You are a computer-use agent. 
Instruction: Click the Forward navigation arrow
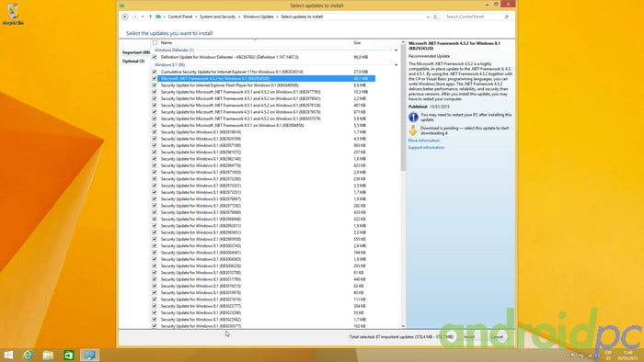(x=134, y=17)
